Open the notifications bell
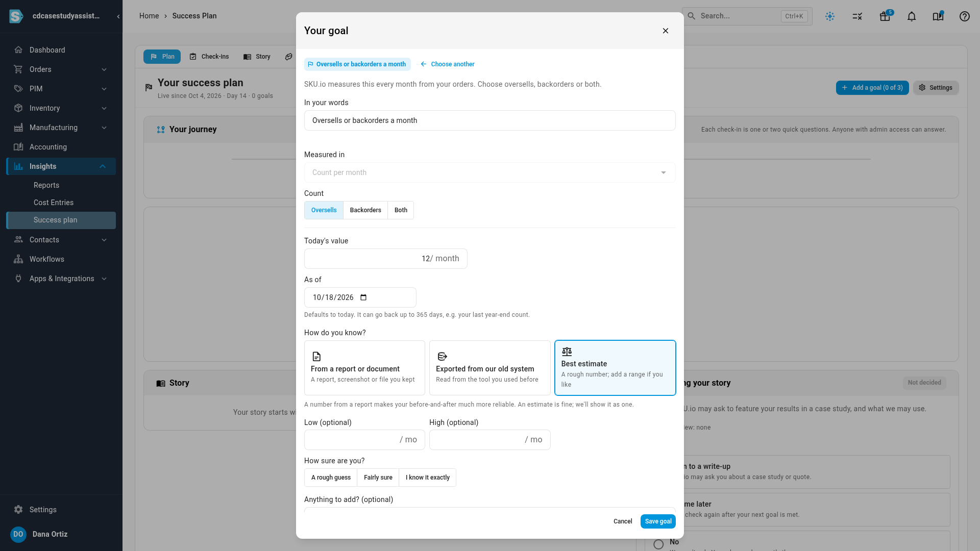 912,16
